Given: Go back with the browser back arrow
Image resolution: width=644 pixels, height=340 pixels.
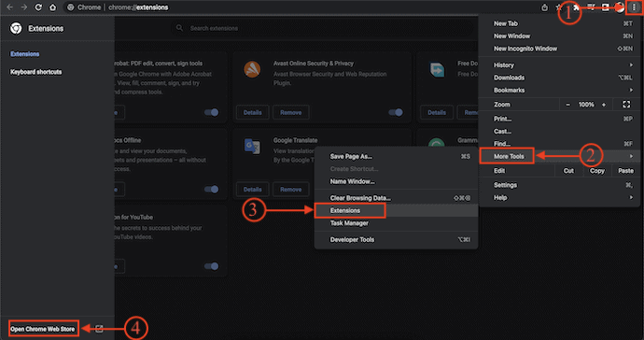Looking at the screenshot, I should pyautogui.click(x=9, y=7).
